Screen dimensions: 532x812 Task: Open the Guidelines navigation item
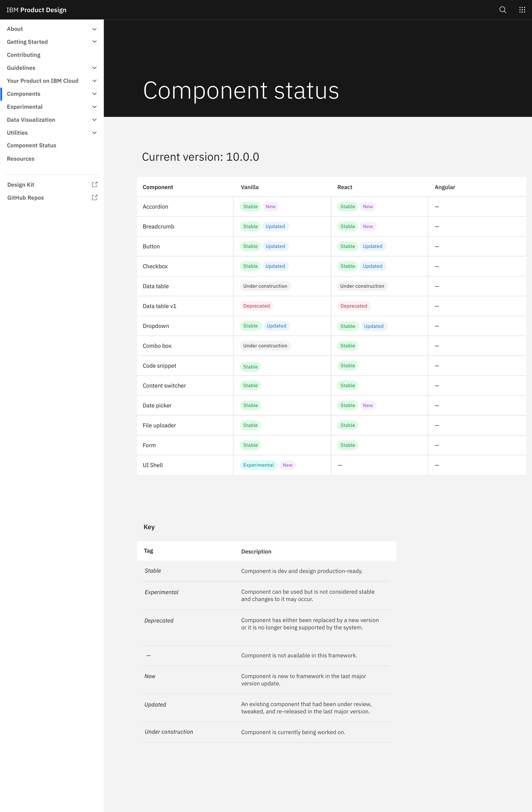click(21, 68)
